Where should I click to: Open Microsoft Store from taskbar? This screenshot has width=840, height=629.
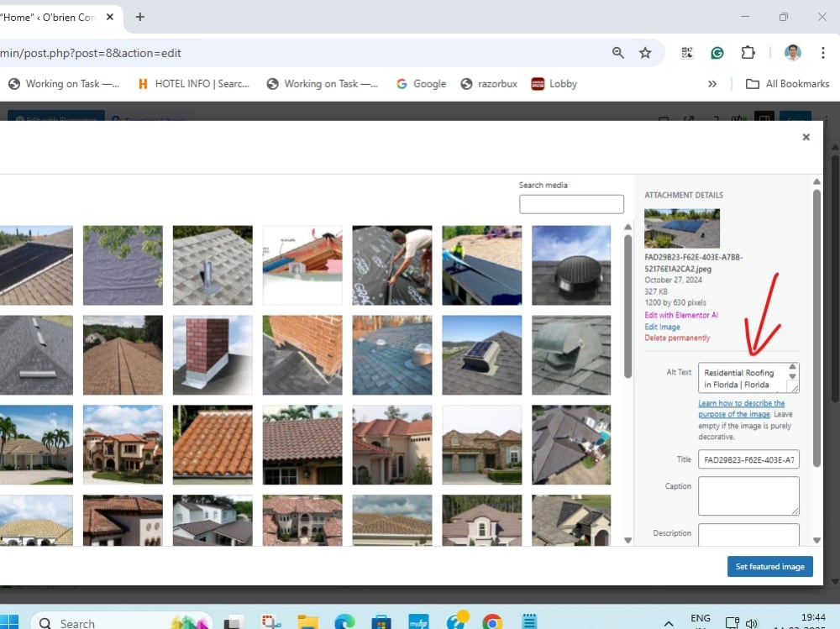381,622
